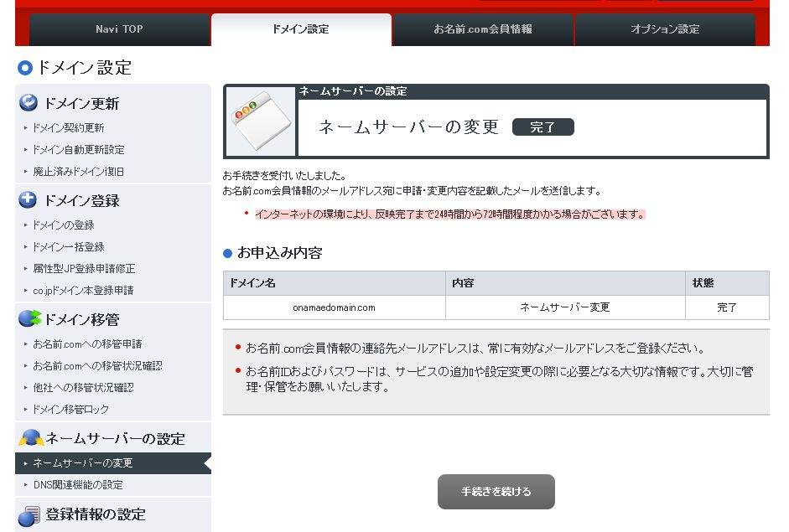789x532 pixels.
Task: Click the ドメイン登録 section heading
Action: 82,200
